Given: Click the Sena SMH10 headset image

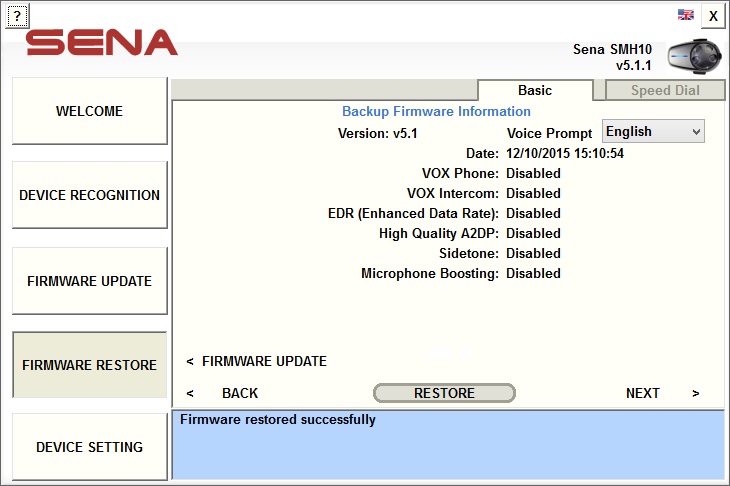Looking at the screenshot, I should pyautogui.click(x=694, y=56).
